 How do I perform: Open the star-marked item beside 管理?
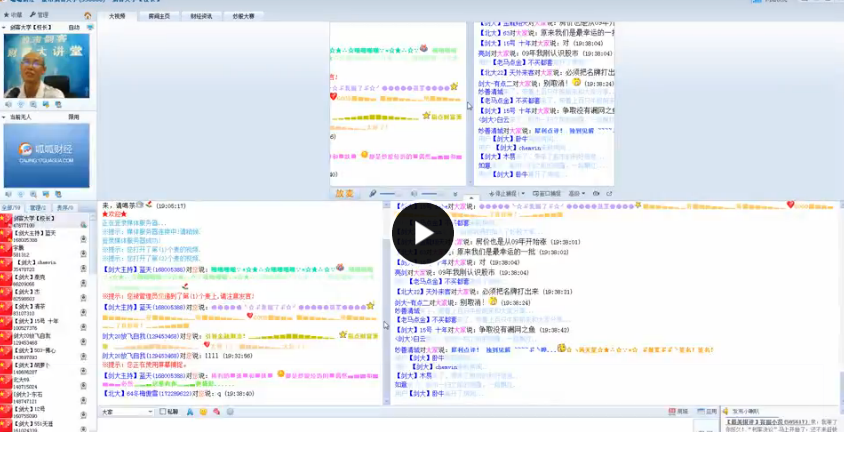(x=13, y=15)
